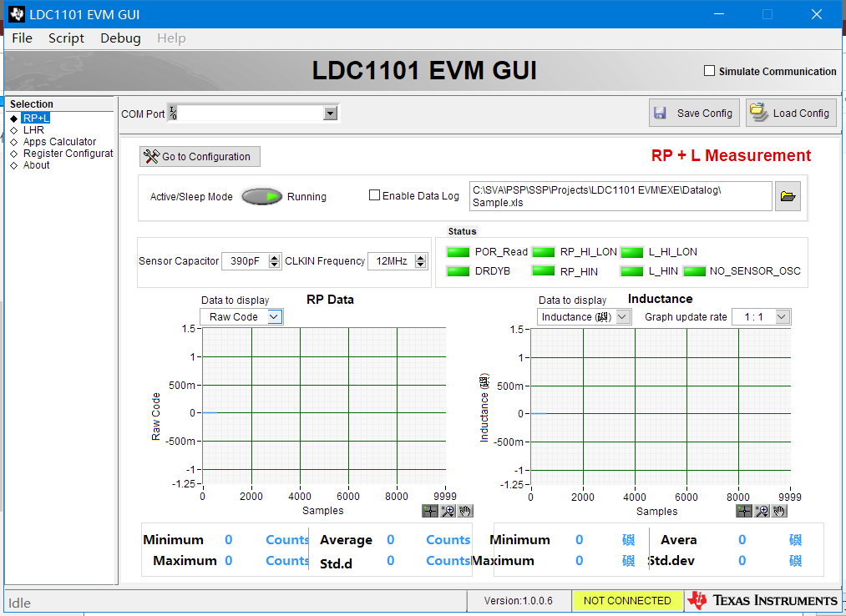Screen dimensions: 846x616
Task: Open the data log folder browse icon
Action: click(788, 196)
